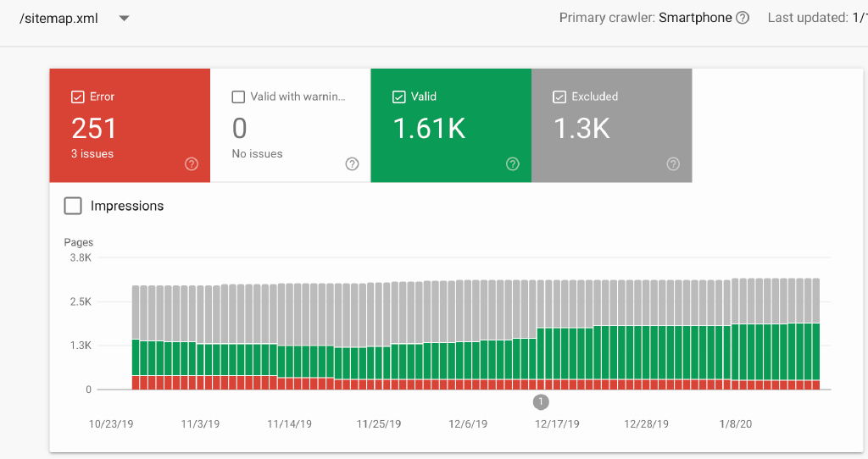Screen dimensions: 868x459
Task: Click help icon beside Primary crawler Smartphone
Action: tap(743, 18)
